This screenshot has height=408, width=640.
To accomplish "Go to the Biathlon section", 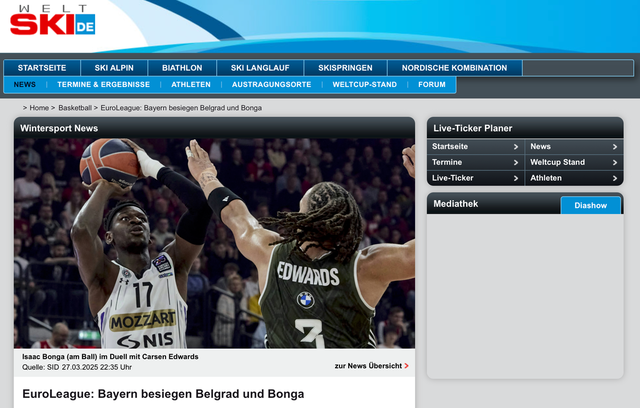I will 182,68.
